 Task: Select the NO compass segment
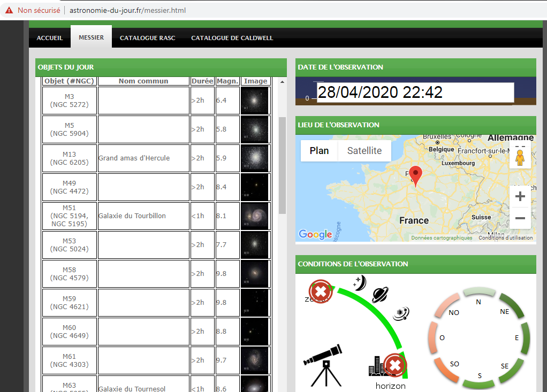point(448,306)
